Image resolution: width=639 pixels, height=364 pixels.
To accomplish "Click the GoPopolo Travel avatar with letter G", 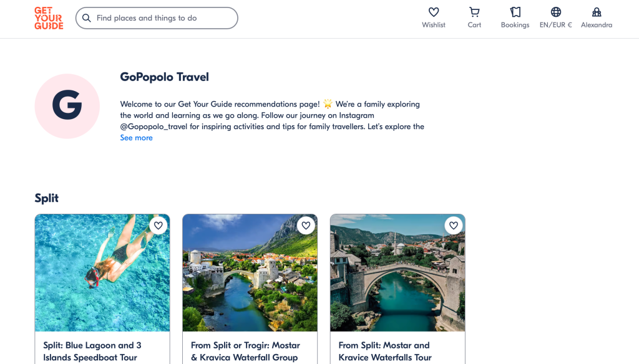I will pos(67,107).
